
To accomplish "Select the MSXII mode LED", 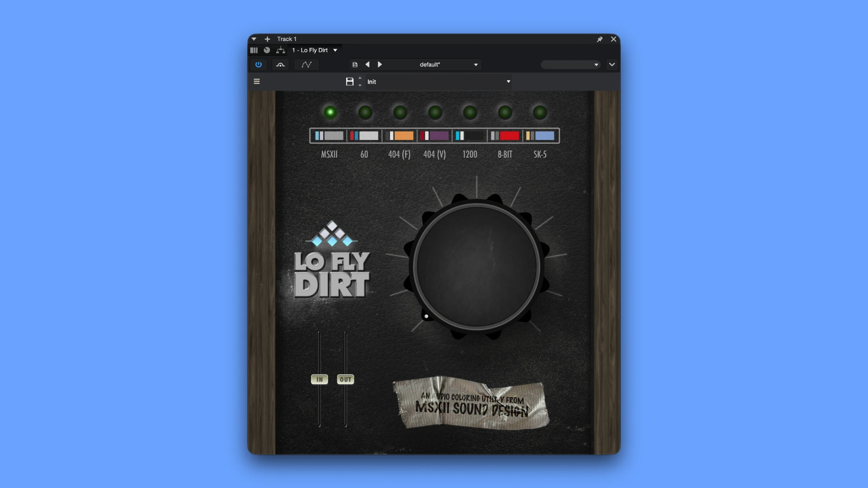I will point(330,112).
